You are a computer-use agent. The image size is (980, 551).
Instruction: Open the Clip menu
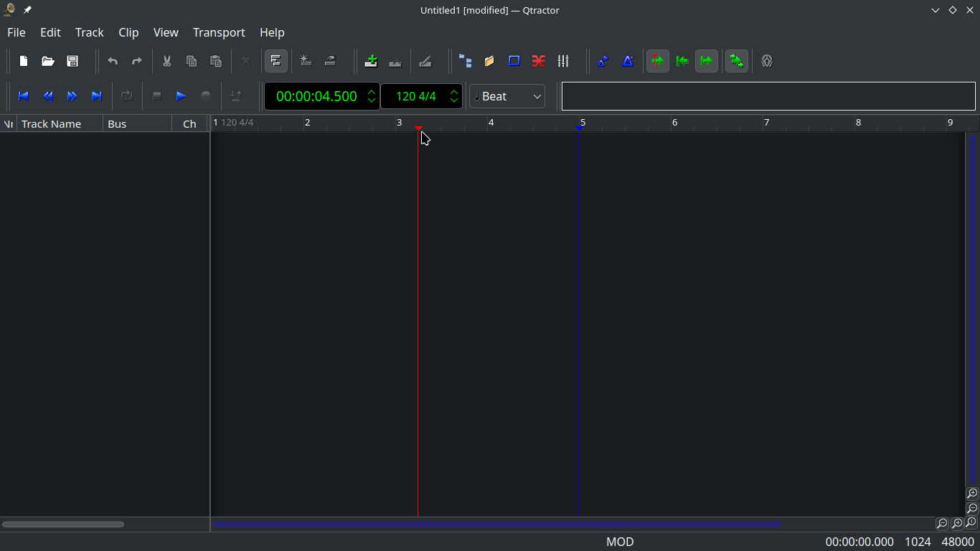point(128,32)
